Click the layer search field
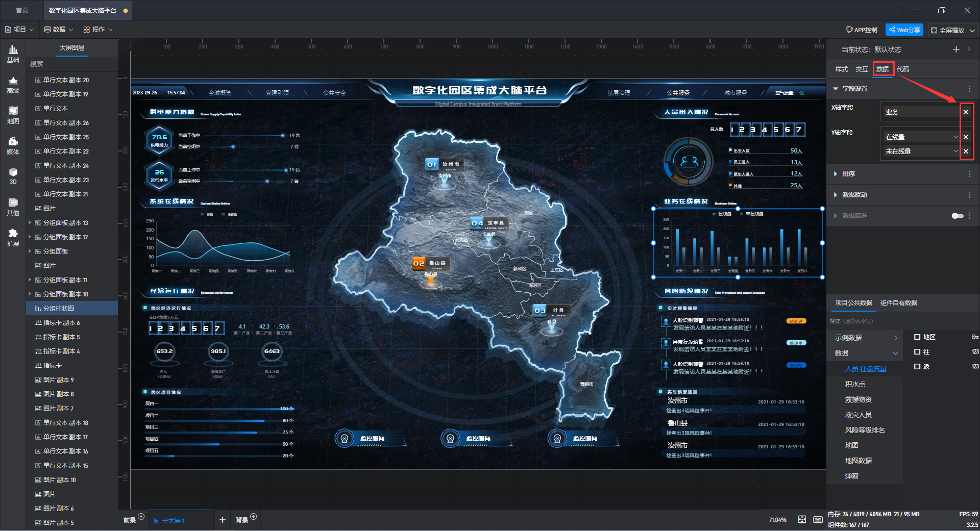Screen dimensions: 980x531 point(72,64)
